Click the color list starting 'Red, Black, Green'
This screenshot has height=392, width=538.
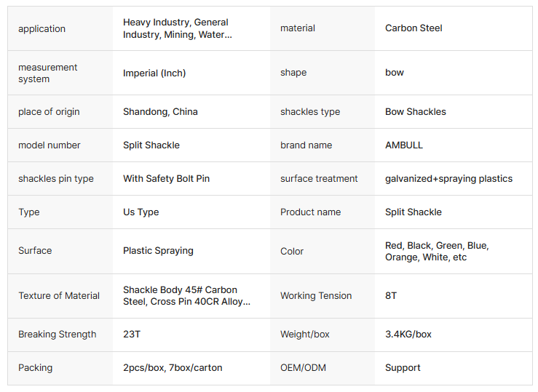tap(437, 252)
